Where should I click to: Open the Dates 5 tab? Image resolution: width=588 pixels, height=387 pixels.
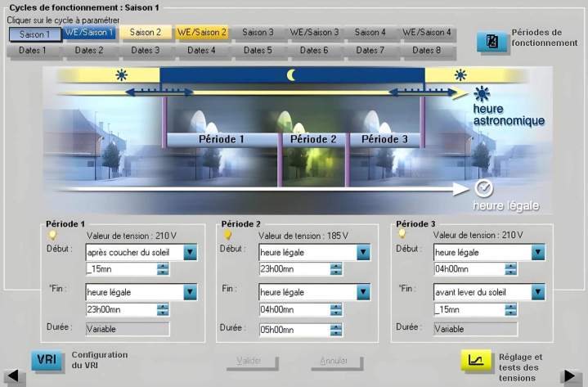point(258,50)
